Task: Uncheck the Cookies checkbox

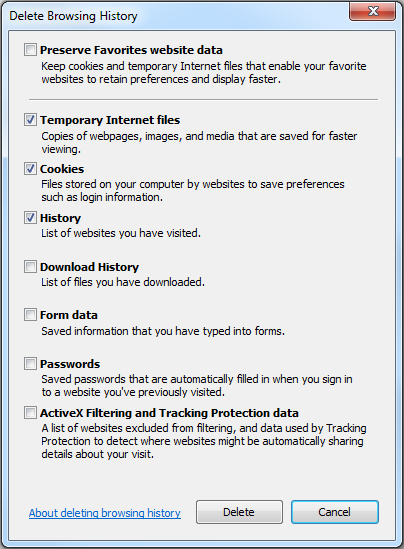Action: click(x=30, y=168)
